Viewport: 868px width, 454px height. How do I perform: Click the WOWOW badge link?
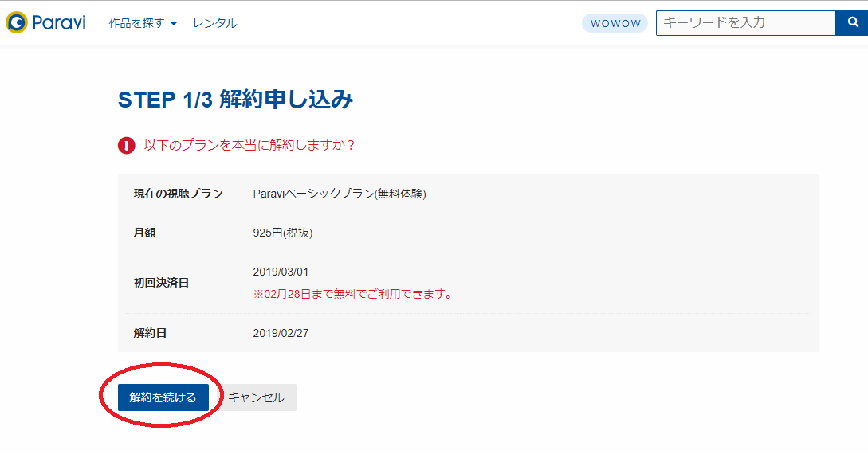point(615,23)
